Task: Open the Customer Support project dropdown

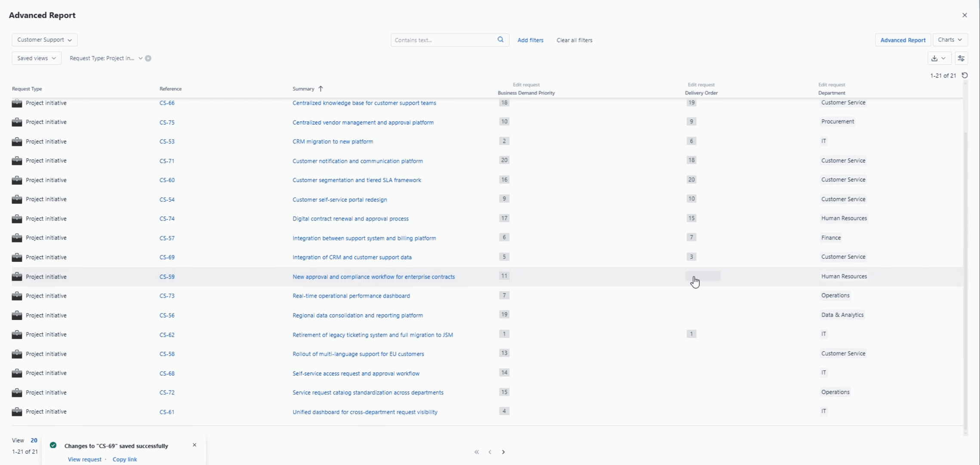Action: pos(45,40)
